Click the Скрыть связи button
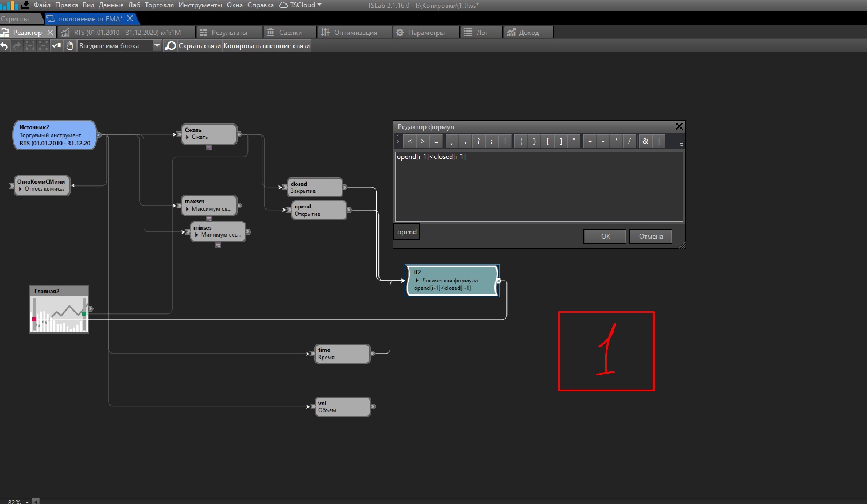 click(x=200, y=46)
